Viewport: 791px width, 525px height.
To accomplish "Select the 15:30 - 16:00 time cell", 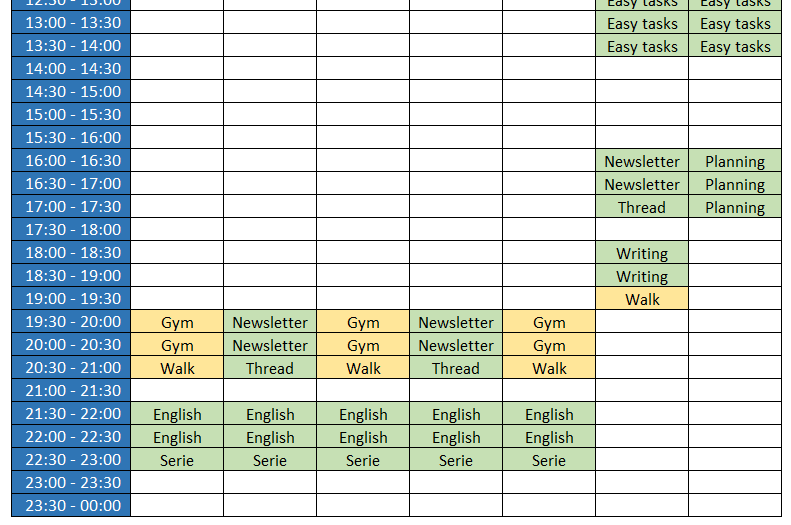I will coord(72,138).
